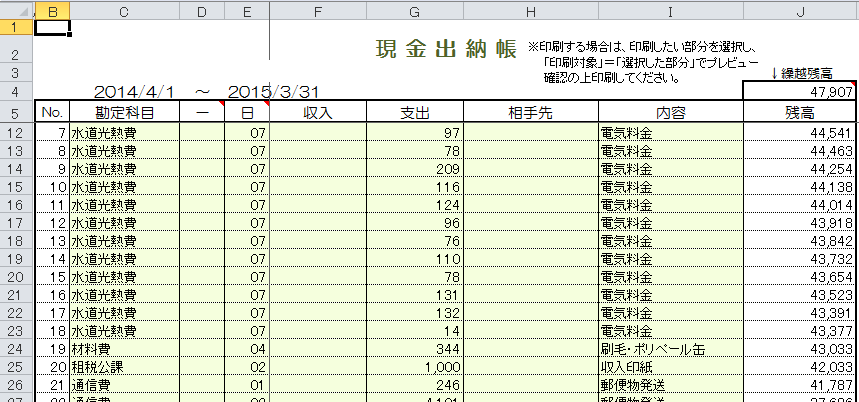Click the 支出 header cell
Screen dimensions: 859x402
414,112
